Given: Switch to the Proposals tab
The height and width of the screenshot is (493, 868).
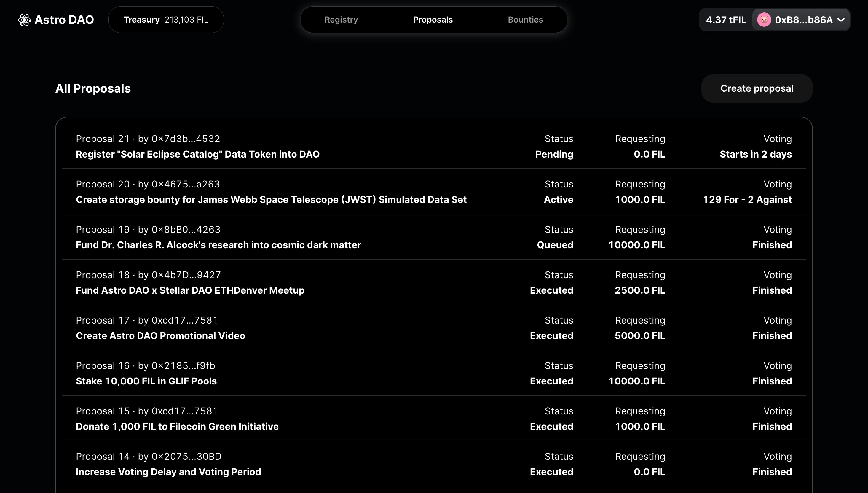Looking at the screenshot, I should click(x=433, y=20).
